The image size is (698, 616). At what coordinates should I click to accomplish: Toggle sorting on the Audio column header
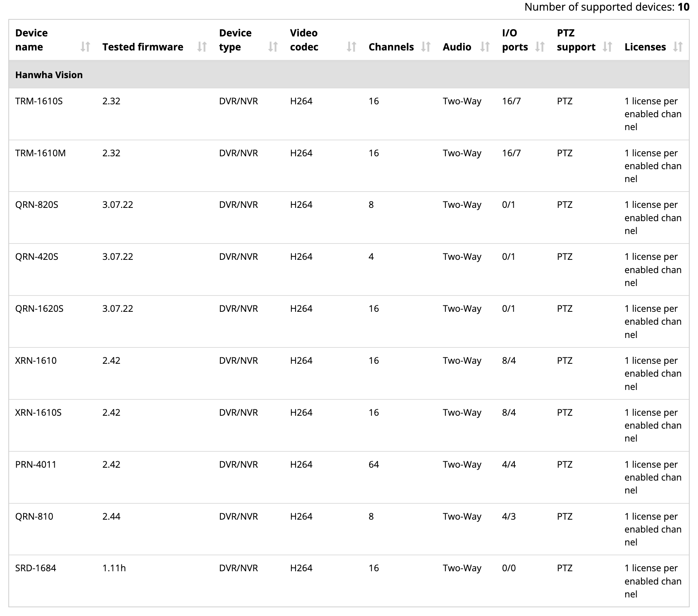[457, 47]
